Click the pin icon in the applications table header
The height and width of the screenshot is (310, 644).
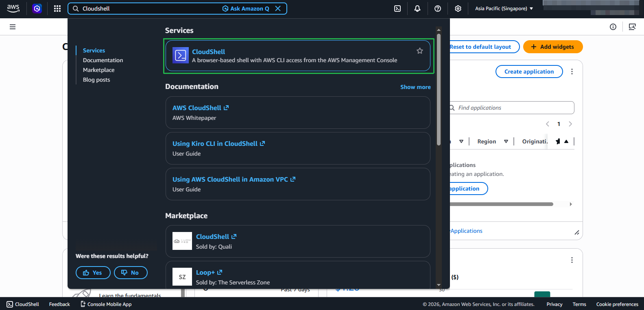pos(558,141)
